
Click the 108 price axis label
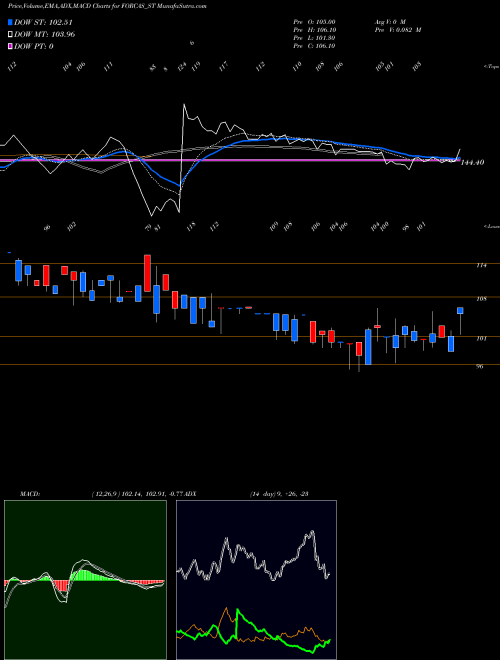pyautogui.click(x=481, y=299)
